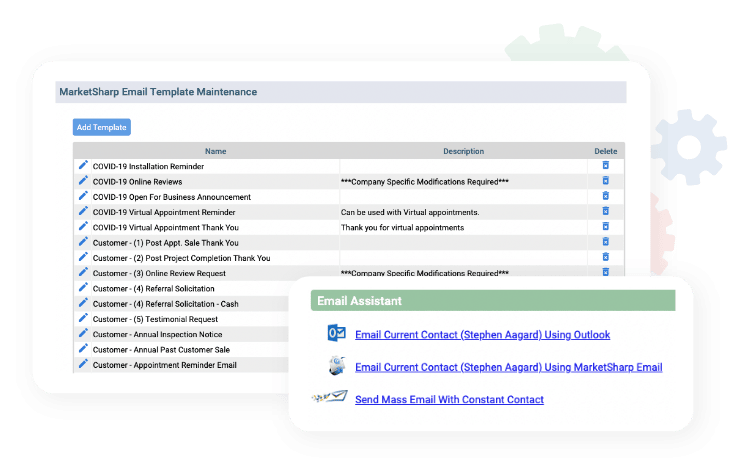This screenshot has height=474, width=752.
Task: Edit COVID-19 Open For Business Announcement pencil
Action: pyautogui.click(x=83, y=196)
